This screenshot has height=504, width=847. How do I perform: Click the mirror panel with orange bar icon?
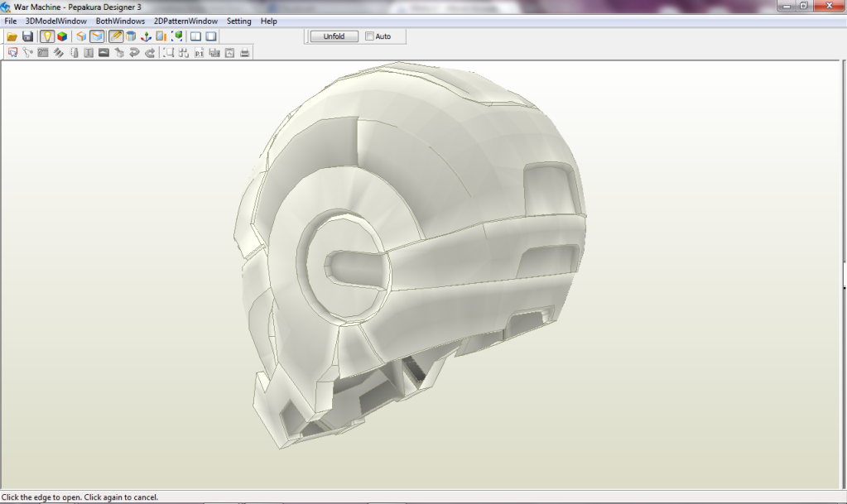click(x=161, y=36)
